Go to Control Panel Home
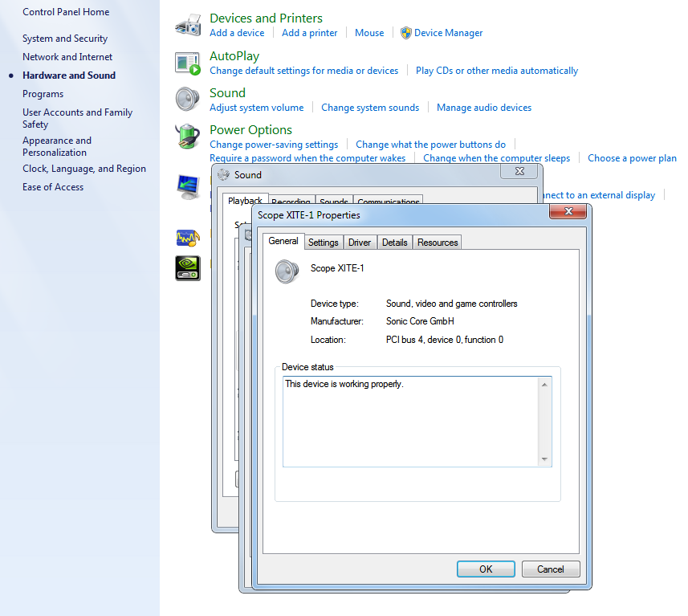The width and height of the screenshot is (688, 616). 66,12
